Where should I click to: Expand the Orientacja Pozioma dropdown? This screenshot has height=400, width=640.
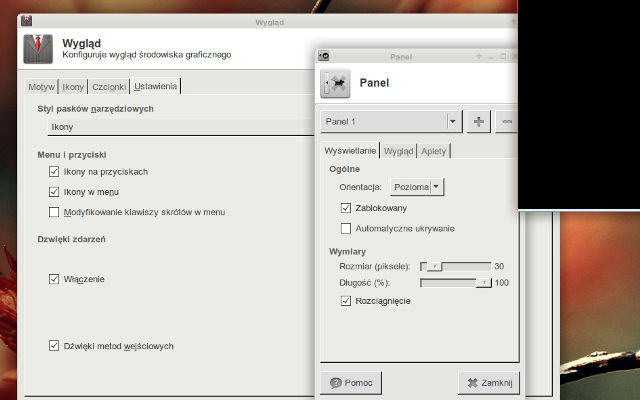click(x=418, y=187)
